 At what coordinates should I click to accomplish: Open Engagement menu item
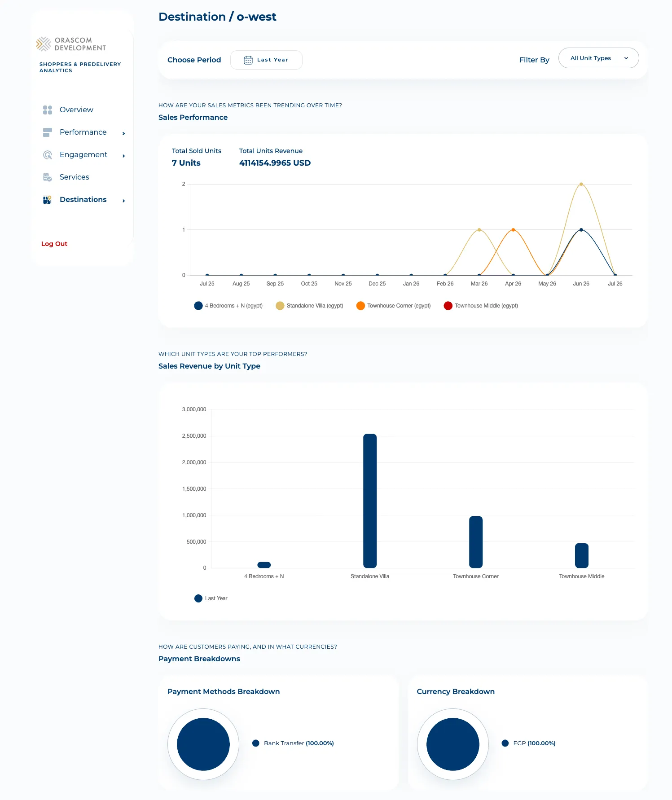[83, 154]
